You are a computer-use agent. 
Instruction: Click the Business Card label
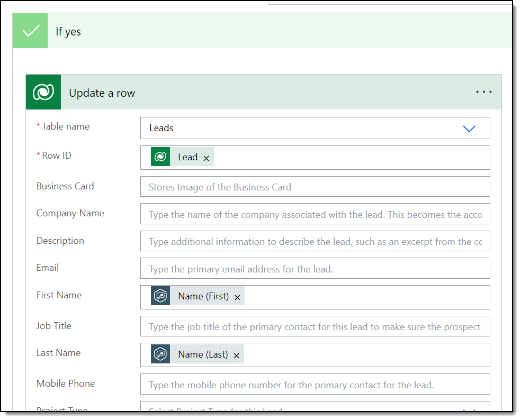[x=65, y=186]
